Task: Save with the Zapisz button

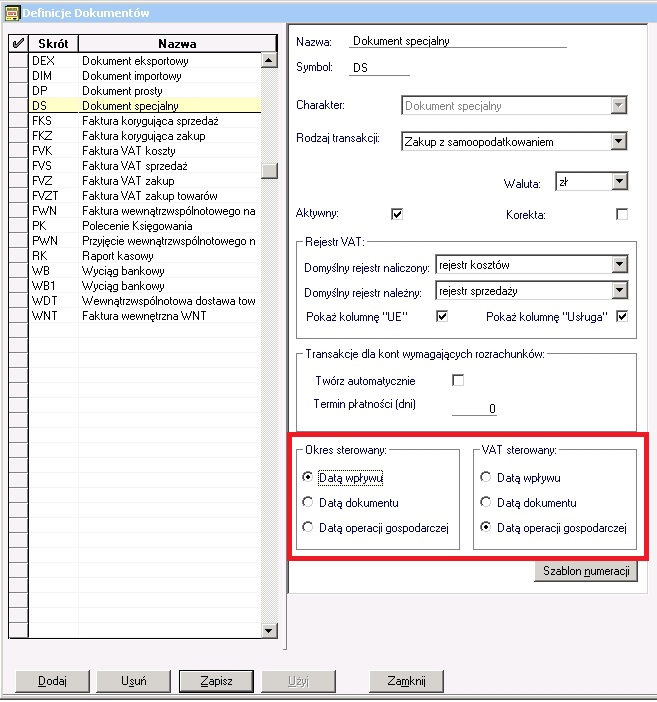Action: [x=216, y=681]
